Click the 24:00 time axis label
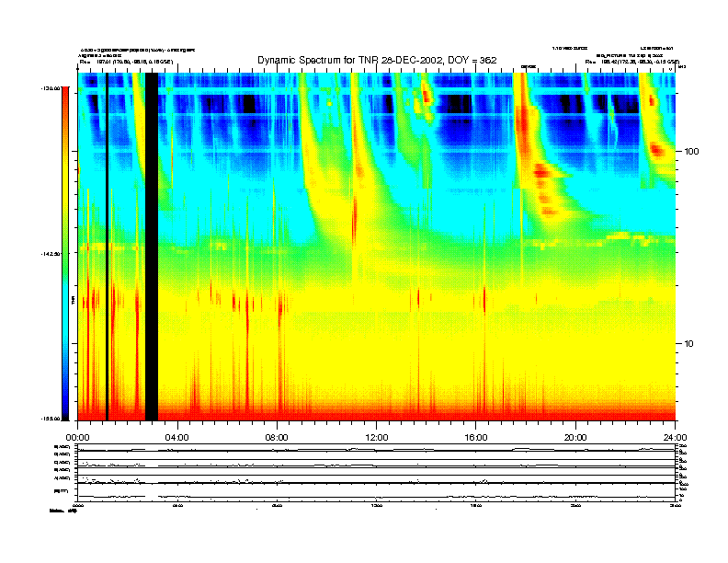This screenshot has height=563, width=728. click(x=675, y=438)
